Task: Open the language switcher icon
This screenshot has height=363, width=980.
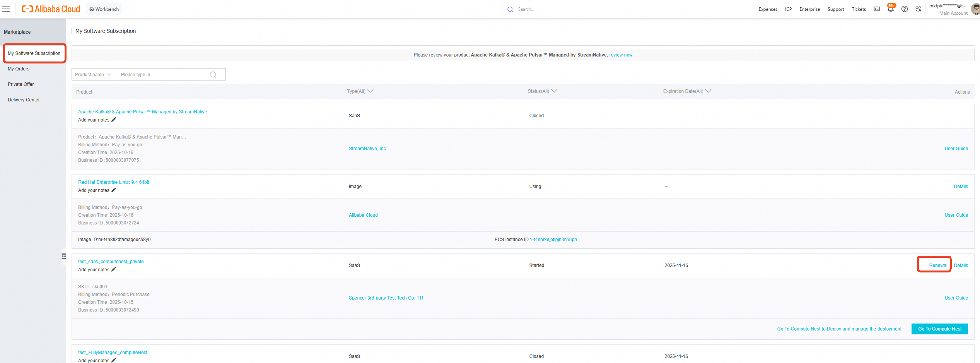Action: (919, 9)
